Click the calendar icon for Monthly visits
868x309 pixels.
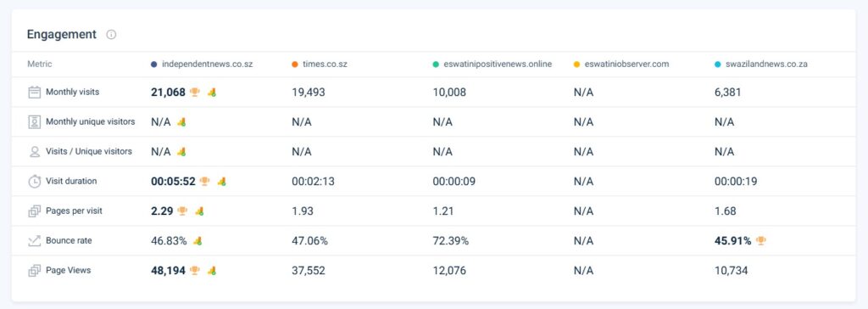[34, 92]
